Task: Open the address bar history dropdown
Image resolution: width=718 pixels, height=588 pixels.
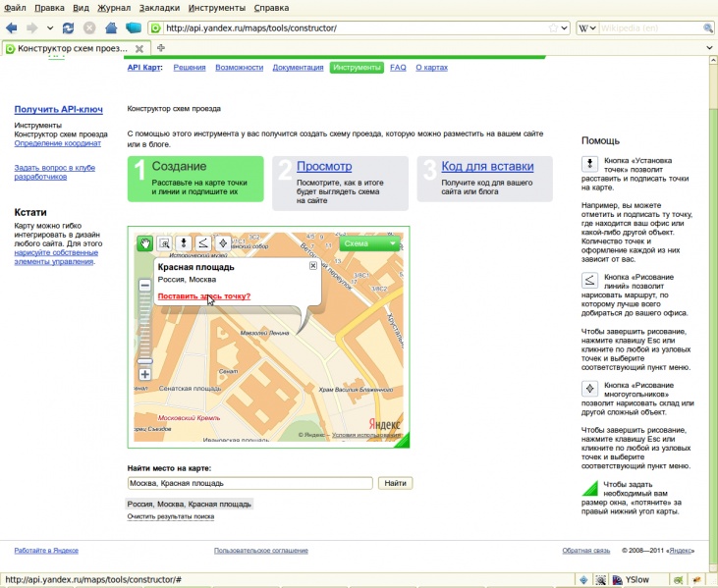Action: coord(564,27)
